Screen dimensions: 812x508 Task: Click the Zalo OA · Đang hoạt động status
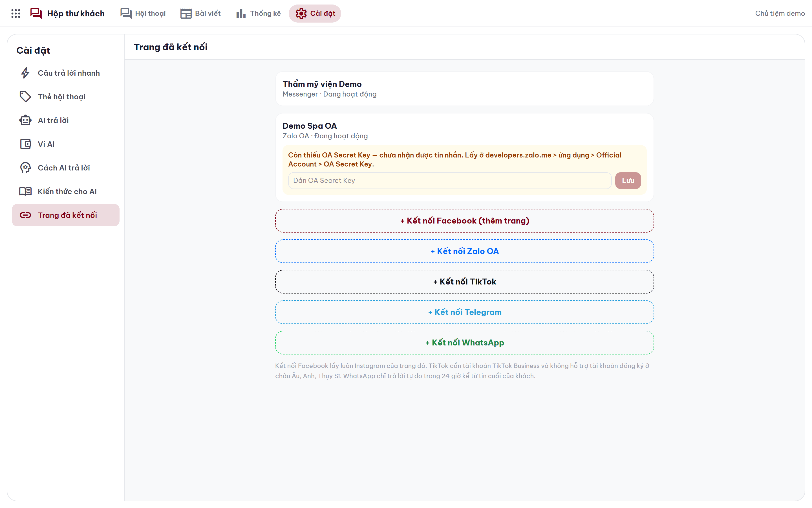325,136
